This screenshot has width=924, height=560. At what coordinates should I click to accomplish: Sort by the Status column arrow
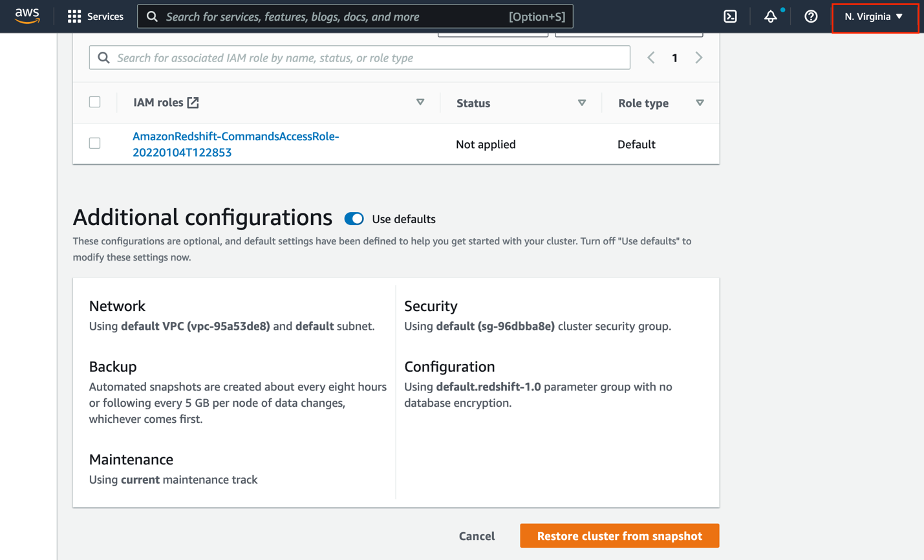582,103
